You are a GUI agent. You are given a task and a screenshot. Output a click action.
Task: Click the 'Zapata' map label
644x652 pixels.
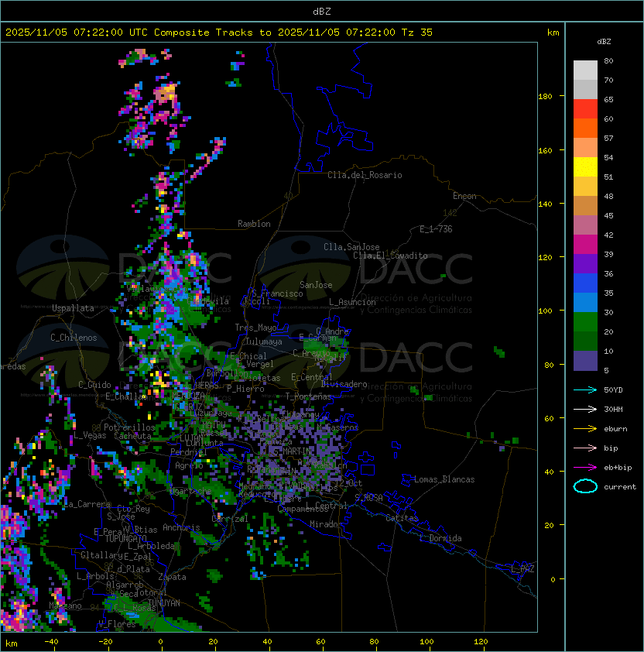point(172,577)
